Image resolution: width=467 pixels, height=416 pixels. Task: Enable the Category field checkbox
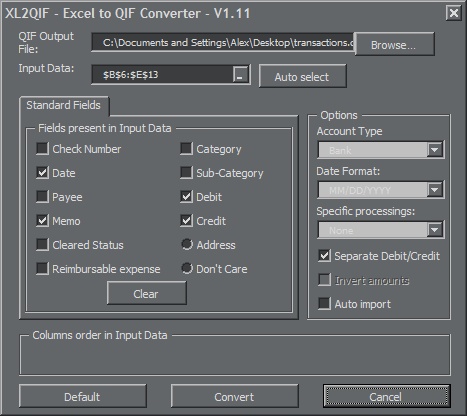coord(186,149)
